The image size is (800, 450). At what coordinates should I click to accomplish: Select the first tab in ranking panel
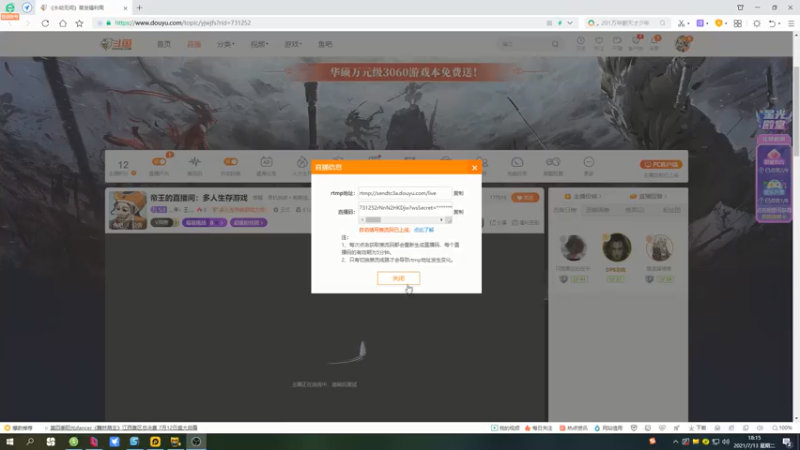tap(565, 210)
